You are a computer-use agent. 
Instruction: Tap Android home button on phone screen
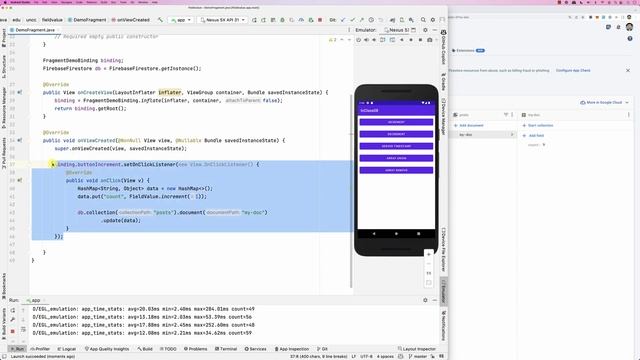coord(396,233)
